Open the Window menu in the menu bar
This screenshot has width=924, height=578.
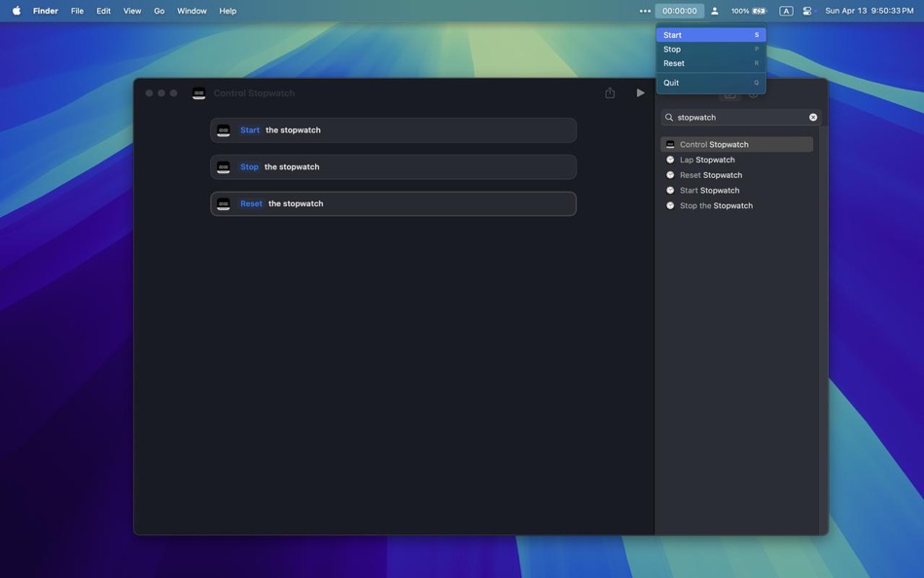[x=192, y=11]
